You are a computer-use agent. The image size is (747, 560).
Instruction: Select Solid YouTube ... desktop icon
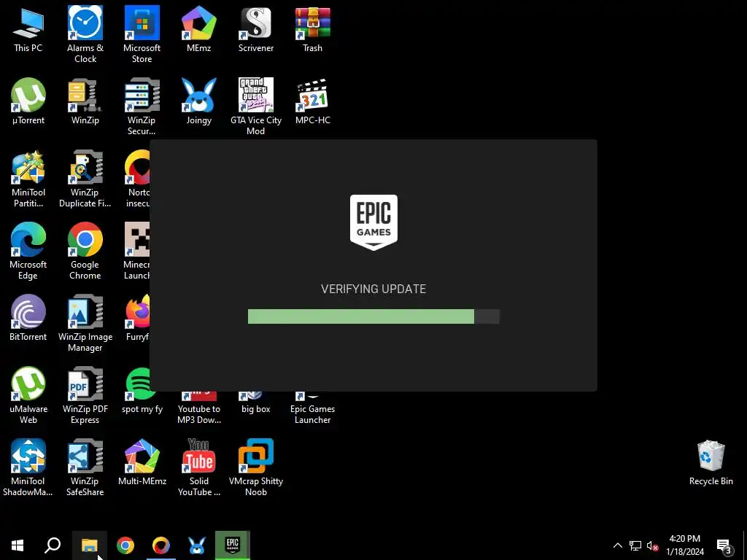click(x=198, y=467)
